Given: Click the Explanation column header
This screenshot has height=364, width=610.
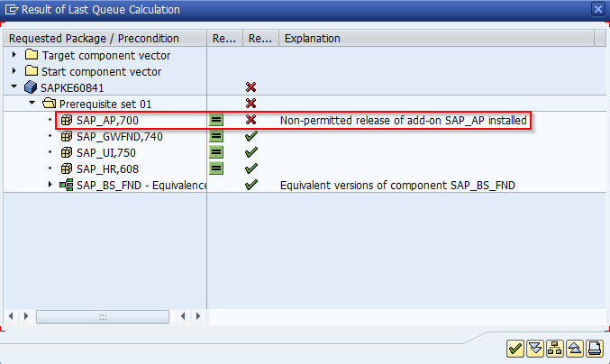Looking at the screenshot, I should 436,38.
